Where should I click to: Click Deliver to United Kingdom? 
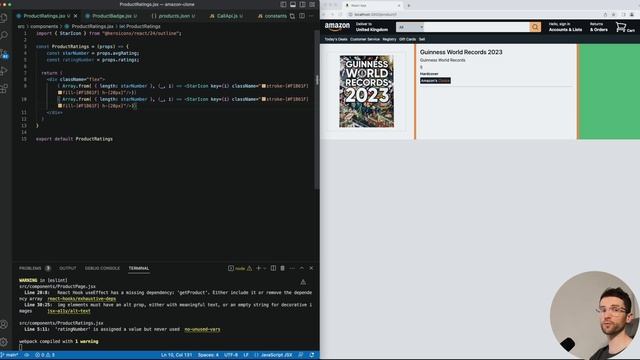pos(371,27)
